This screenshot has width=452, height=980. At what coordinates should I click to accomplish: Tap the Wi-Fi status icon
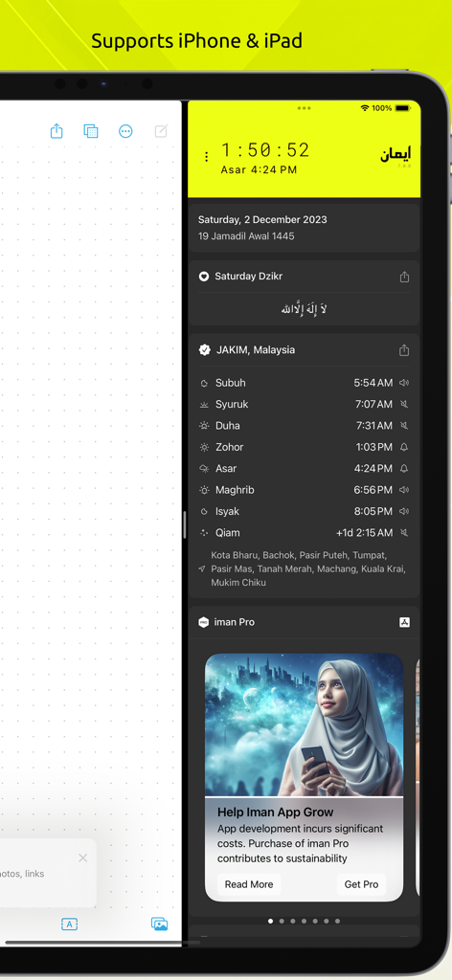point(365,108)
